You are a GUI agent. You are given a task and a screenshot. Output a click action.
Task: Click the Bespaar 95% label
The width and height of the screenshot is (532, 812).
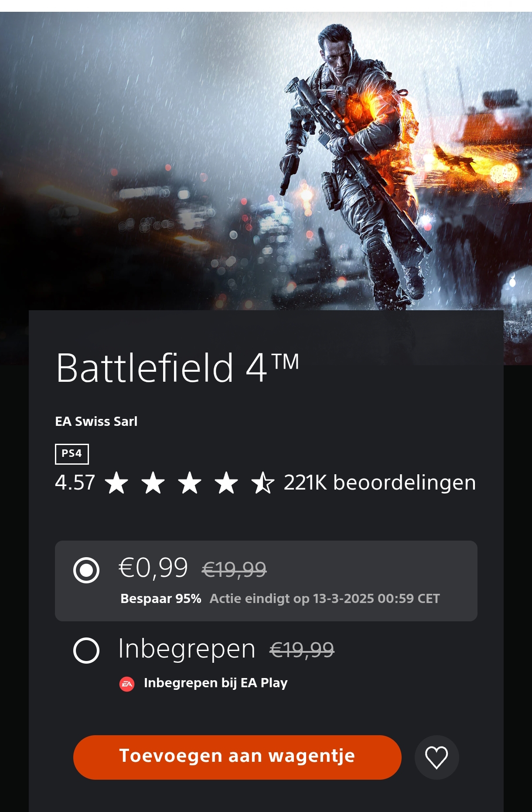(161, 600)
